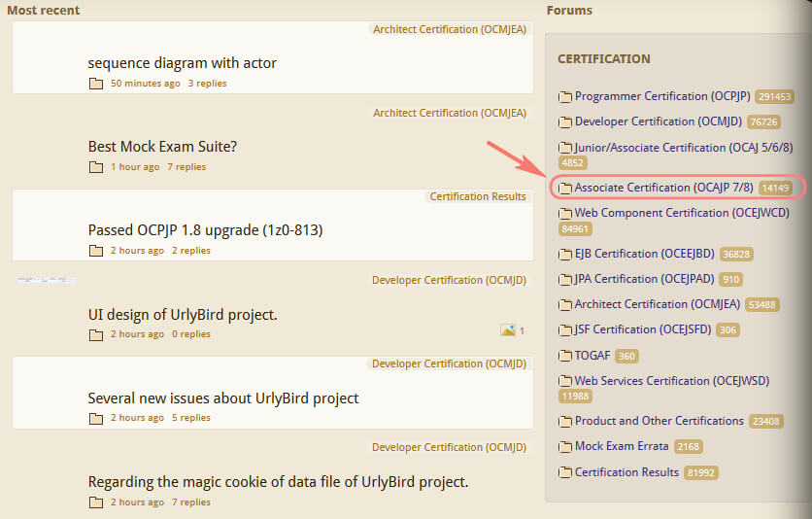Go to Web Services Certification (OCEJWSD) forum

pyautogui.click(x=672, y=381)
